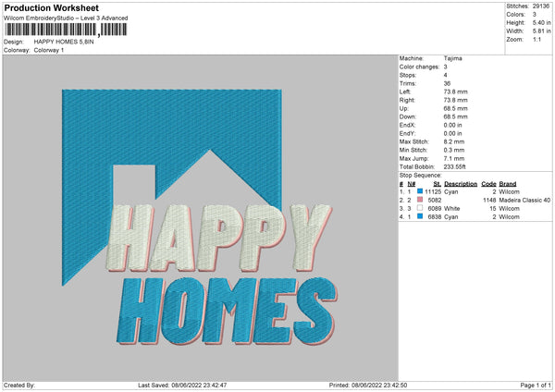
Task: Click the Max Stitch value 8.2 mm
Action: pos(454,141)
